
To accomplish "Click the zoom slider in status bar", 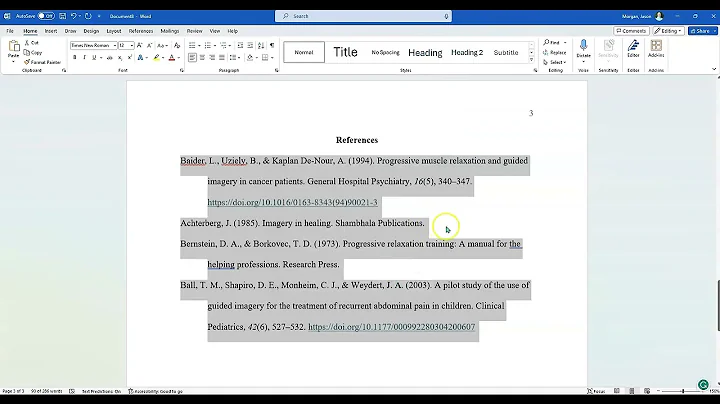I will [683, 391].
